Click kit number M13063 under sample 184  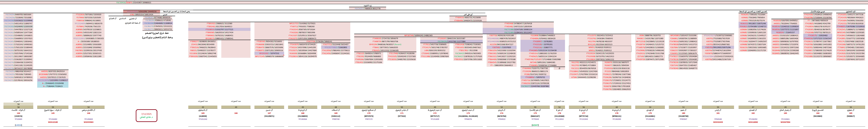(818, 116)
